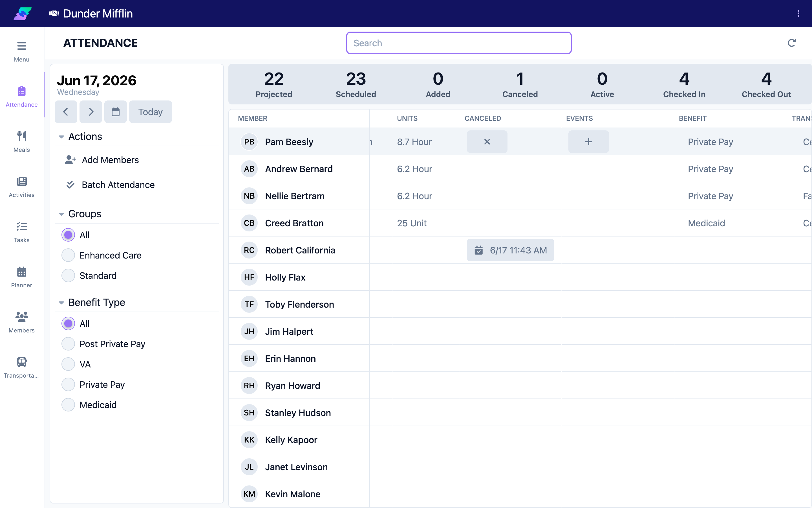
Task: Click the 6/17 11:43 AM canceled chip
Action: 510,250
